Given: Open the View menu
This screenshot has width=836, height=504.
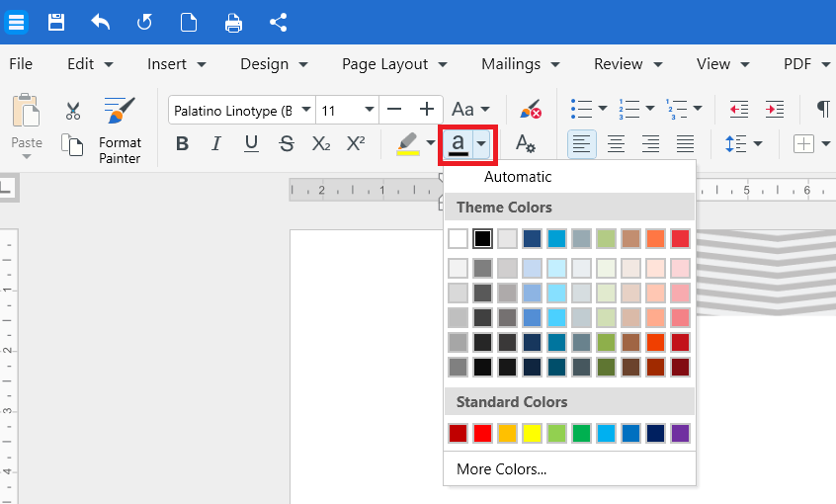Looking at the screenshot, I should click(x=723, y=64).
